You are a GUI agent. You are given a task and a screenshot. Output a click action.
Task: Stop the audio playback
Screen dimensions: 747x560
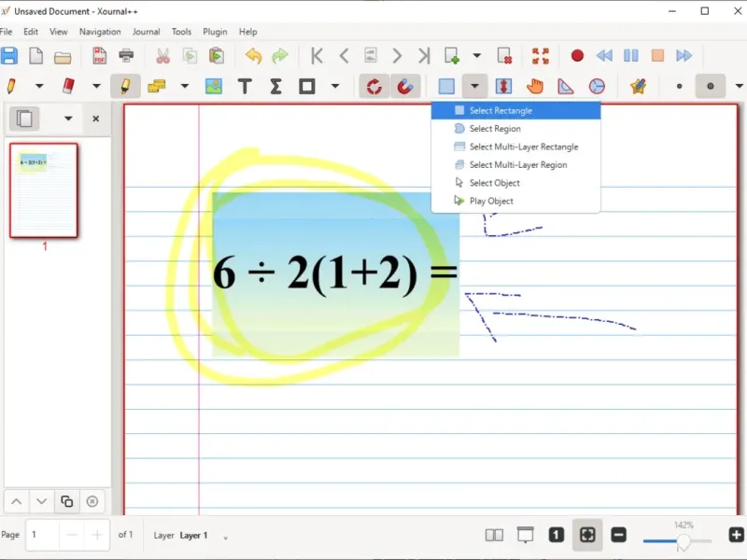click(657, 56)
